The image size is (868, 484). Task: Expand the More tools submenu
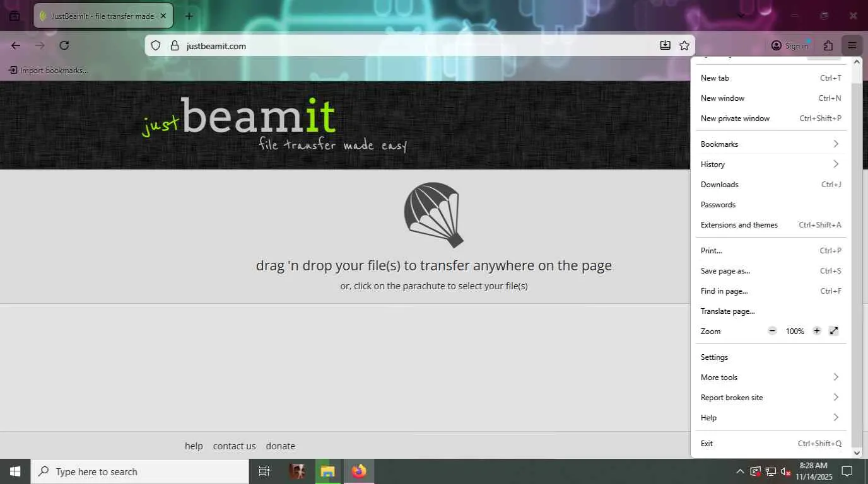[x=771, y=377]
